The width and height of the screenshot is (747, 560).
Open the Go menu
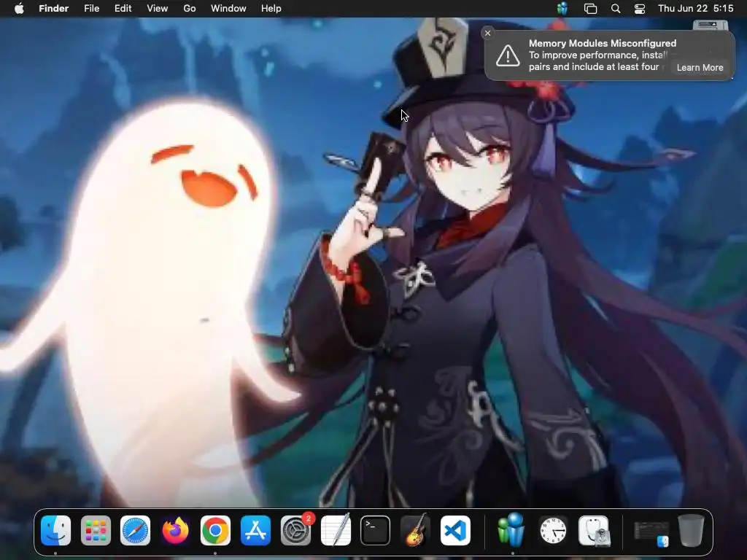coord(190,9)
